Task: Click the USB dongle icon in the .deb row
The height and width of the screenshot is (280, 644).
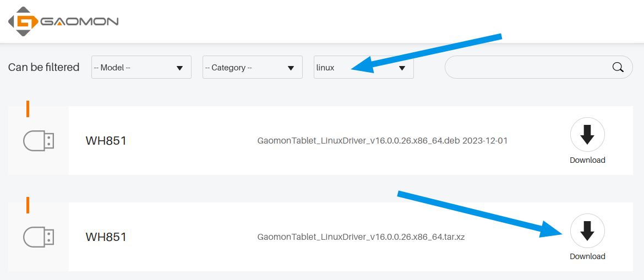Action: tap(39, 141)
